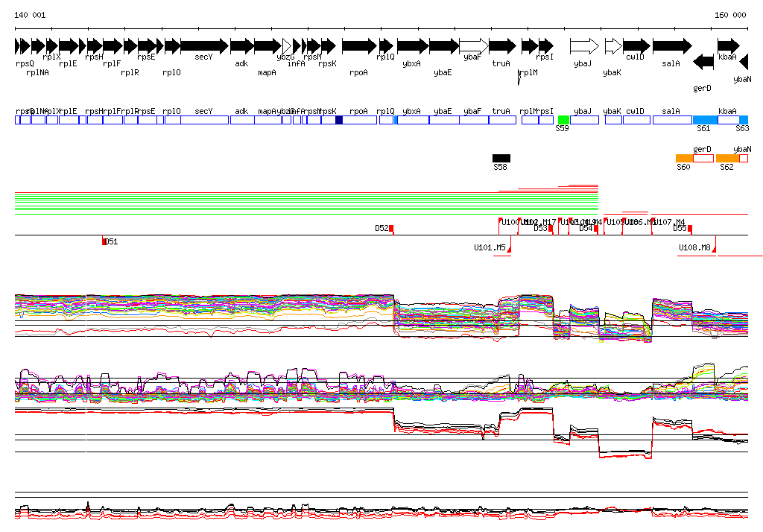This screenshot has height=532, width=763.
Task: Select the D51 red marker
Action: (x=104, y=241)
